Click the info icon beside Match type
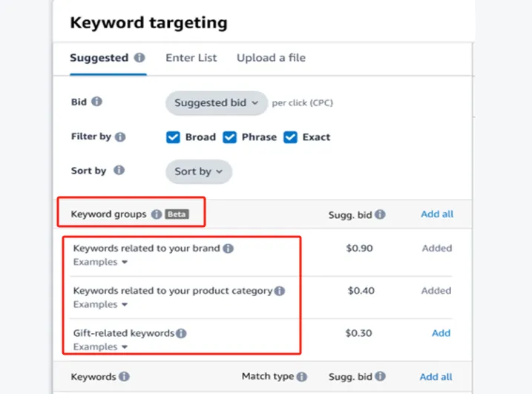This screenshot has height=394, width=532. (302, 377)
